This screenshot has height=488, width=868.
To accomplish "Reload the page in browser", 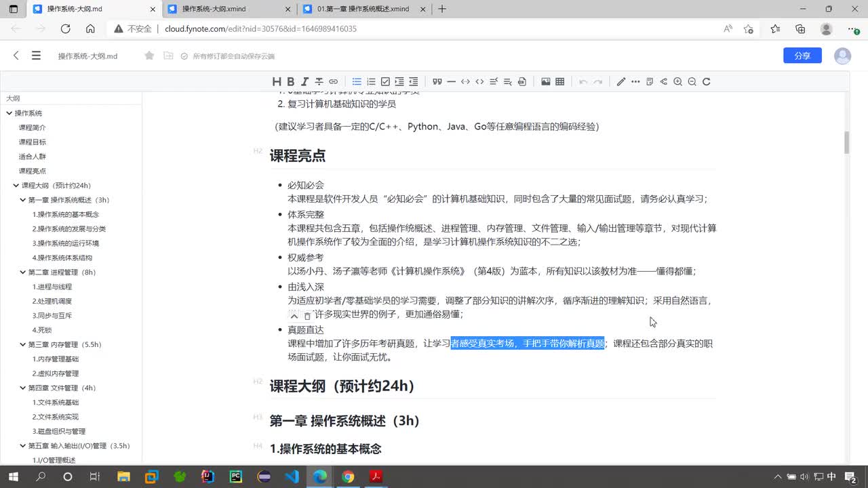I will (65, 28).
